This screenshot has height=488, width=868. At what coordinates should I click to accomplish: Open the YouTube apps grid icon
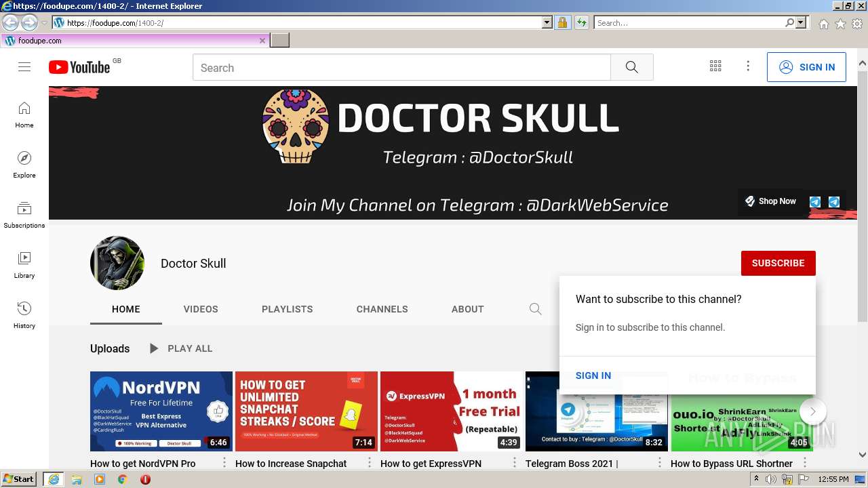pyautogui.click(x=715, y=66)
